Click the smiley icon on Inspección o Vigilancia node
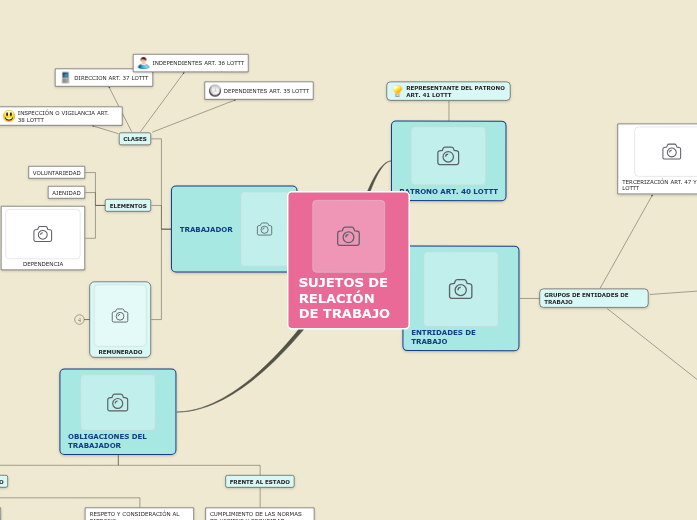Viewport: 697px width, 520px height. (9, 116)
